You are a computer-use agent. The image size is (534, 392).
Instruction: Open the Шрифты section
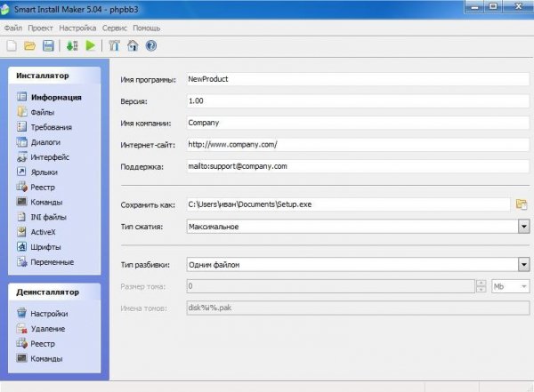point(45,247)
